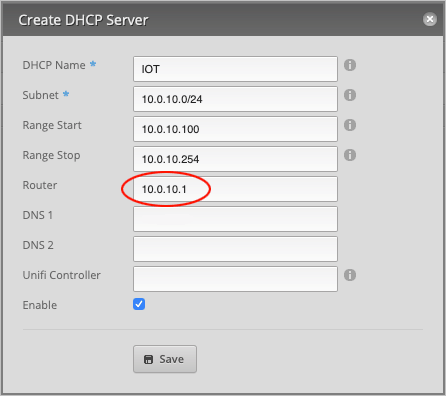The height and width of the screenshot is (396, 446).
Task: Click the DHCP Name label
Action: [x=54, y=65]
